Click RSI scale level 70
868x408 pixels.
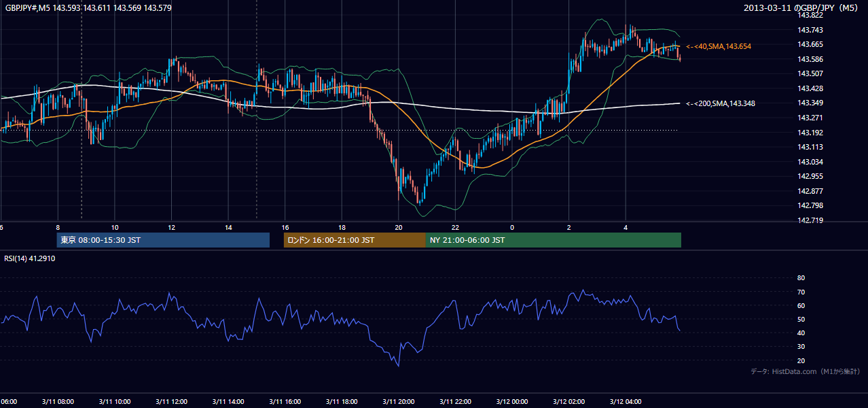[x=801, y=292]
